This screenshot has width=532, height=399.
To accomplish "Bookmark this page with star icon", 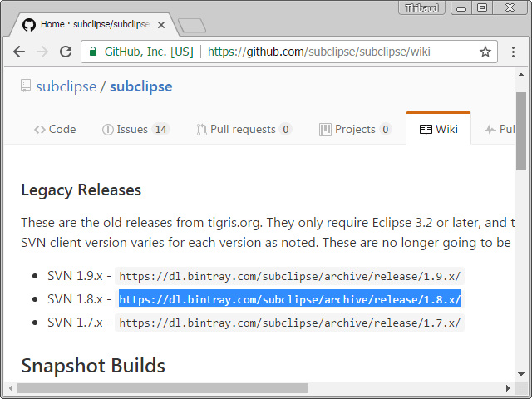I will point(485,52).
